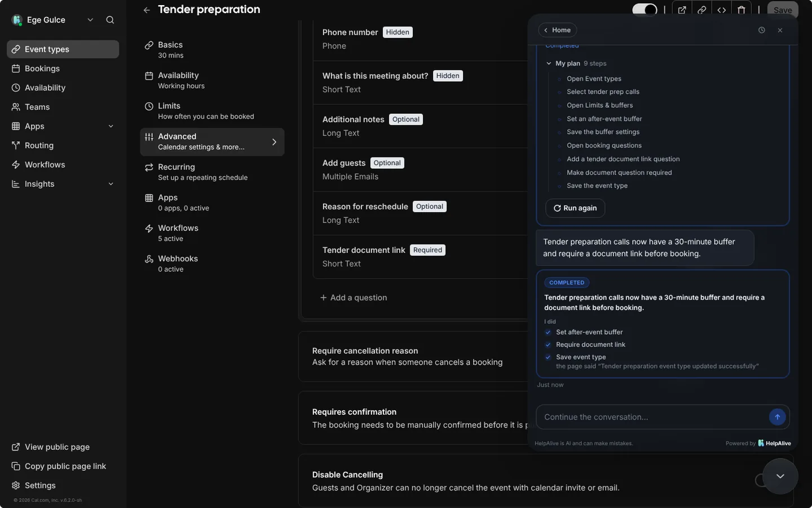Toggle the event type hidden switch at top
The height and width of the screenshot is (508, 812).
pyautogui.click(x=645, y=10)
